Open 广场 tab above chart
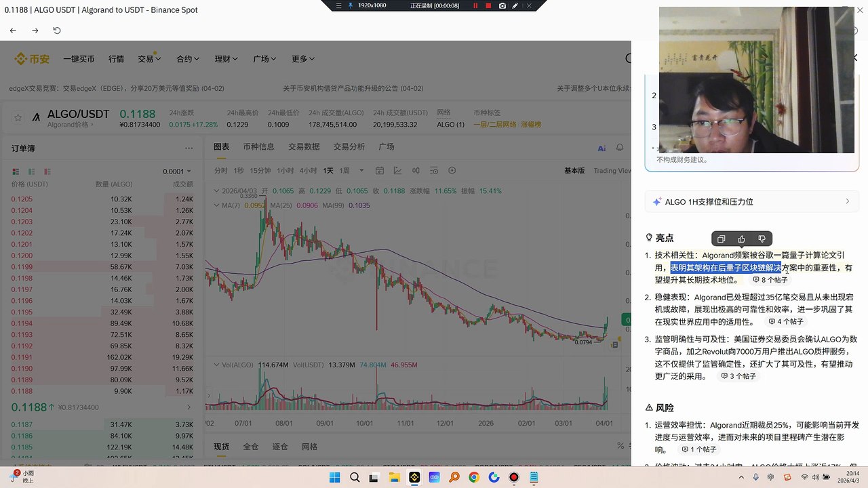The image size is (868, 488). (x=387, y=146)
